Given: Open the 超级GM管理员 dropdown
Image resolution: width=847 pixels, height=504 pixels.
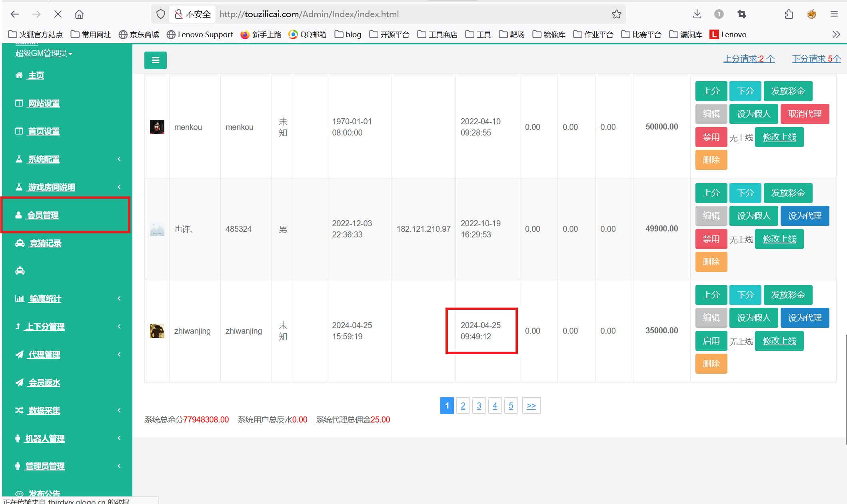Looking at the screenshot, I should (x=44, y=53).
